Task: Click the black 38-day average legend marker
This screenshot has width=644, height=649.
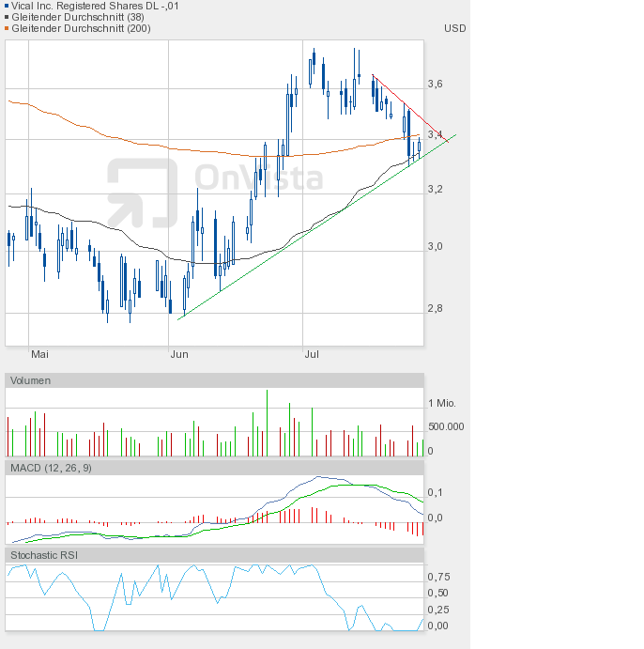Action: click(x=4, y=17)
